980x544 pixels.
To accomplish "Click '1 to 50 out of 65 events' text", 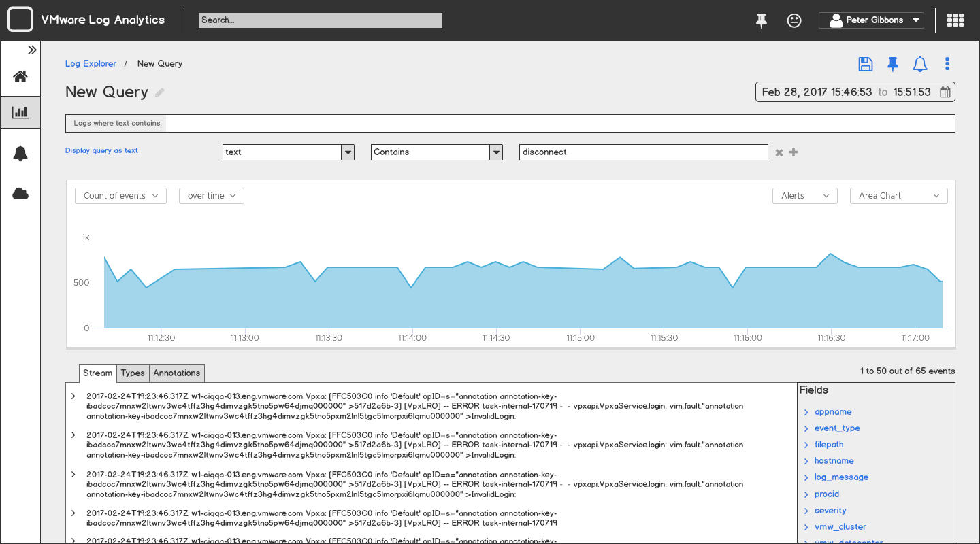I will (907, 371).
